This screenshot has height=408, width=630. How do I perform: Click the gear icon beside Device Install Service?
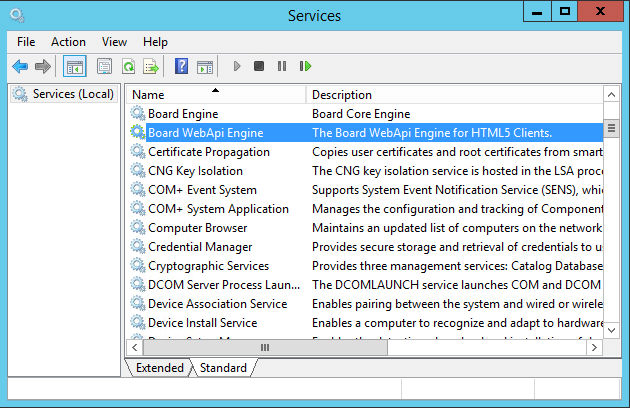(x=138, y=322)
